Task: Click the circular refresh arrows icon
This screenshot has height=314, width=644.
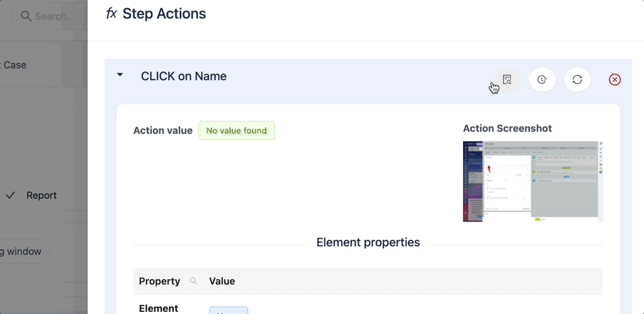Action: [x=577, y=80]
